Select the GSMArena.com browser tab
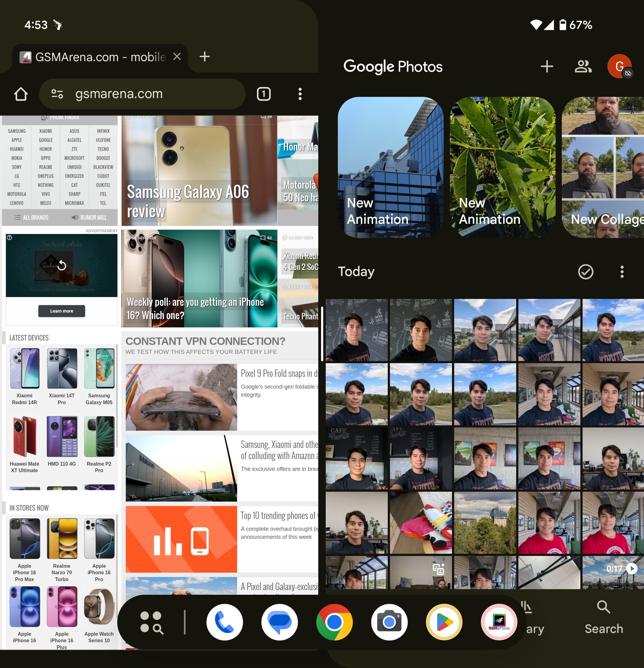The height and width of the screenshot is (668, 644). tap(100, 57)
